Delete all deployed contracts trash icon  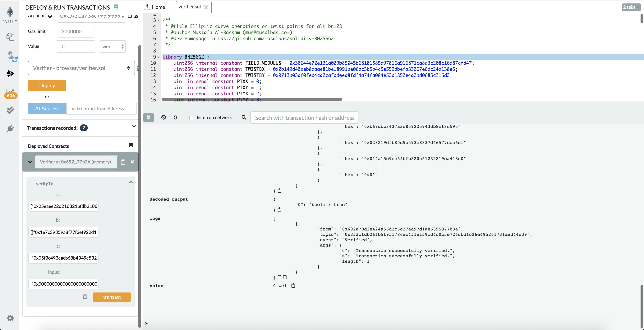[131, 145]
